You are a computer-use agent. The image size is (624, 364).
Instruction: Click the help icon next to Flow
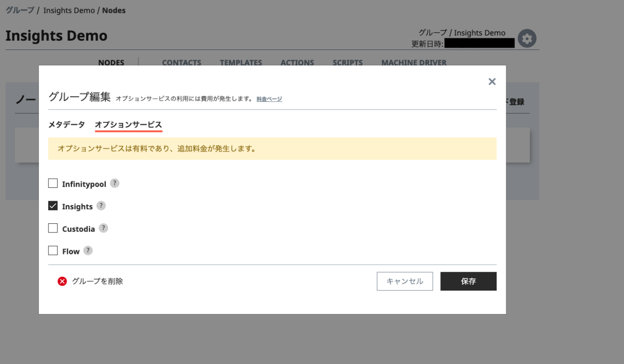(x=87, y=251)
